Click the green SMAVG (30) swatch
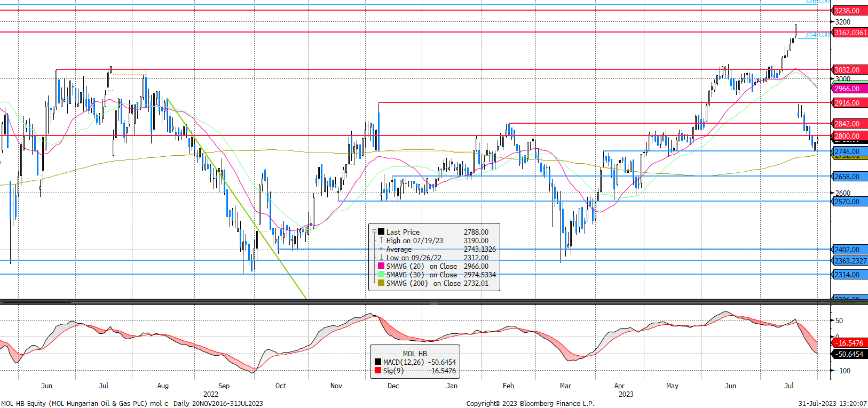868x408 pixels. coord(381,274)
